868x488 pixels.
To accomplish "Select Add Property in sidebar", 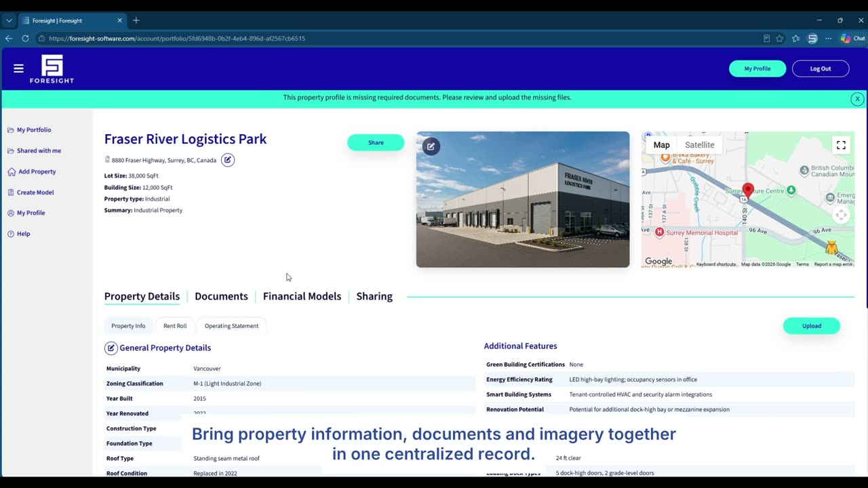I will point(32,171).
